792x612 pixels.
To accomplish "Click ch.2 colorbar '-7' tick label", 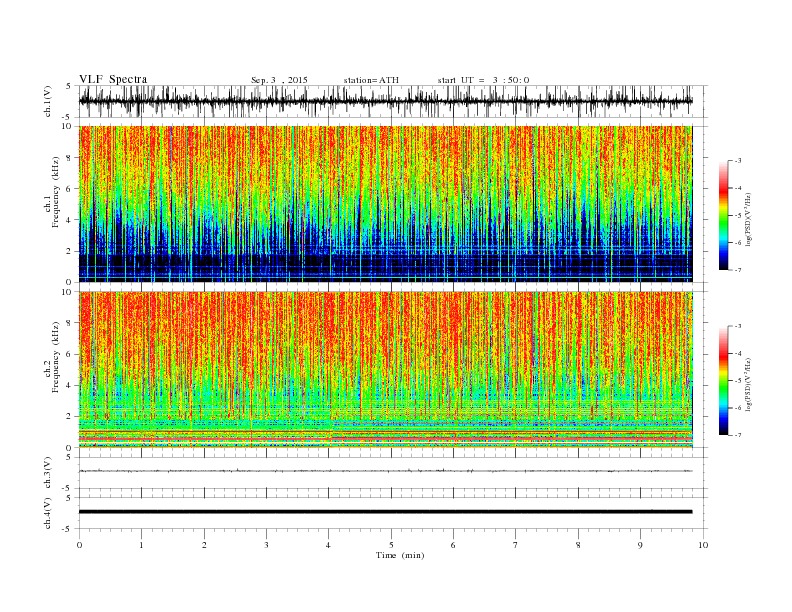I will point(737,435).
